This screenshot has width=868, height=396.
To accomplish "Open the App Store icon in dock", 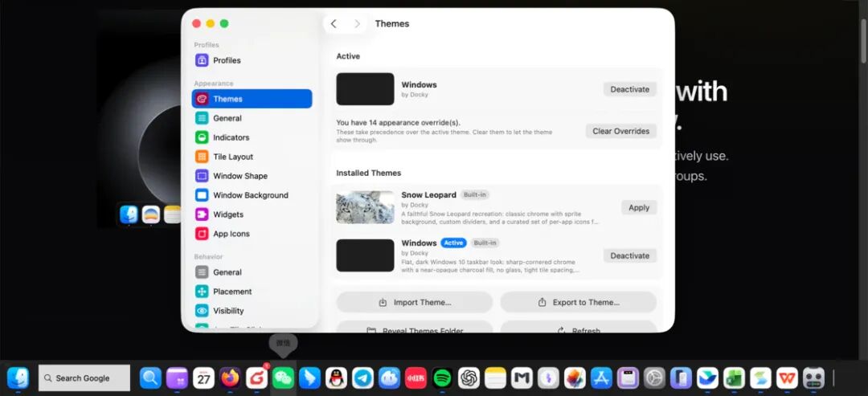I will tap(601, 378).
